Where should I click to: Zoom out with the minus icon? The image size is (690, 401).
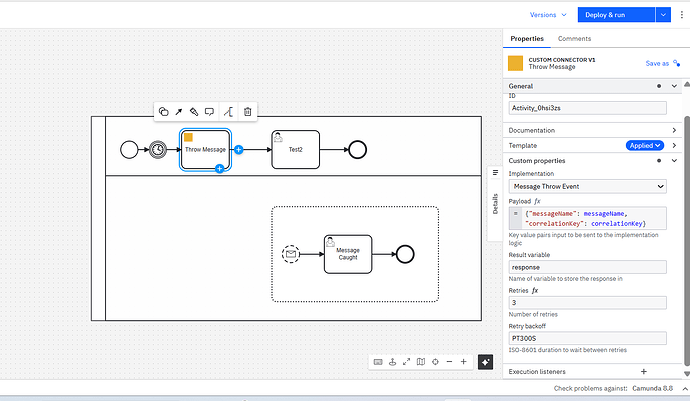pos(449,362)
